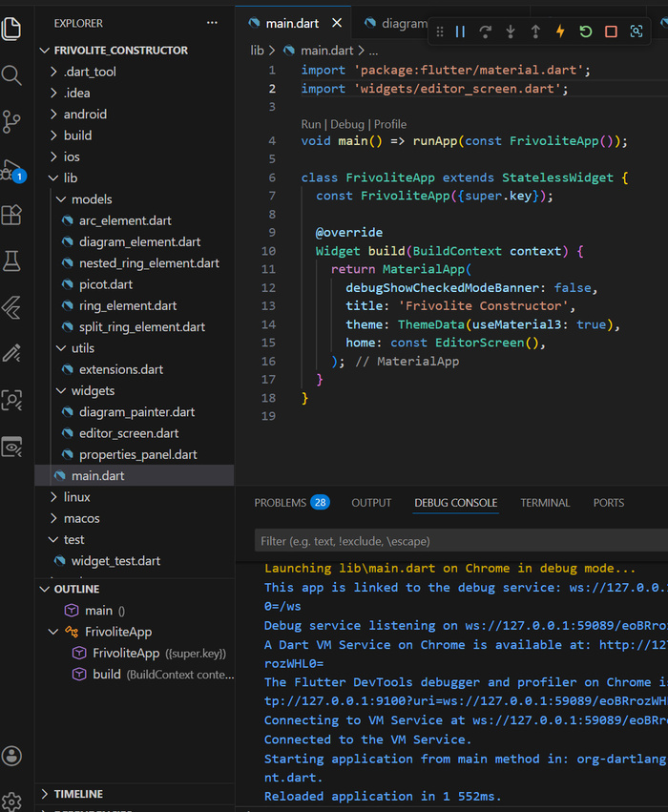
Task: Stop debugging with the red square
Action: 611,31
